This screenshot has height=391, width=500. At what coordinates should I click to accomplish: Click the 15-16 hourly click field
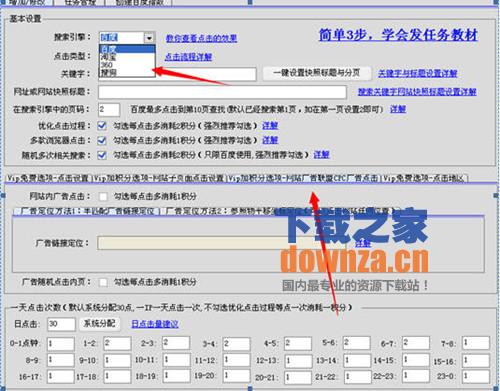[476, 360]
